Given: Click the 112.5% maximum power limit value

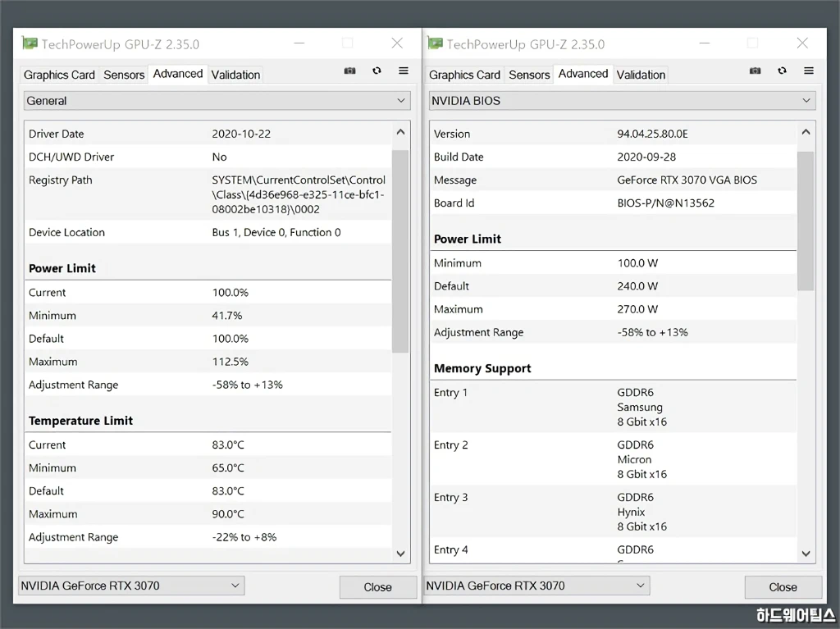Looking at the screenshot, I should [230, 362].
